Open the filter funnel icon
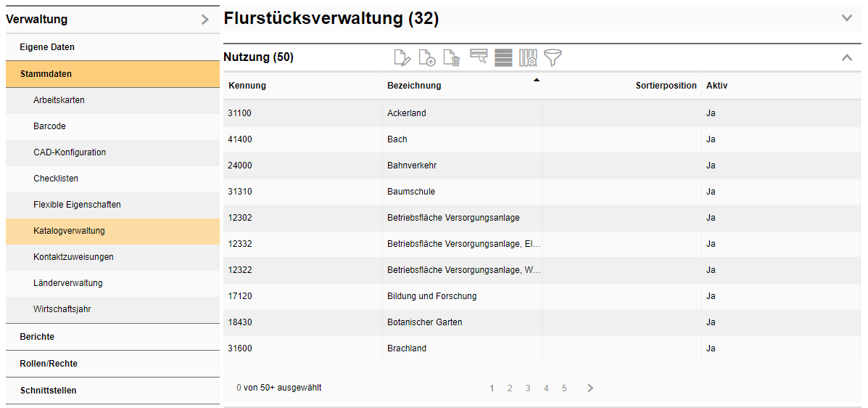The image size is (868, 408). point(553,58)
